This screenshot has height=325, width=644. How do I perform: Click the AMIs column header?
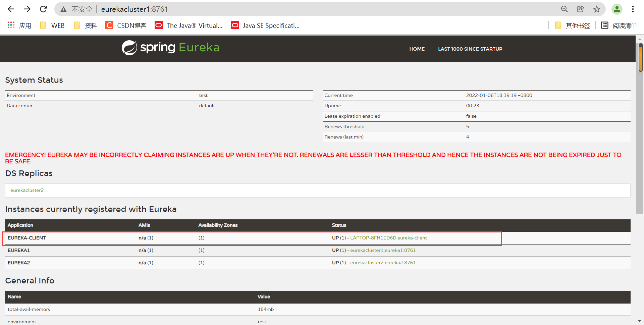click(x=144, y=225)
